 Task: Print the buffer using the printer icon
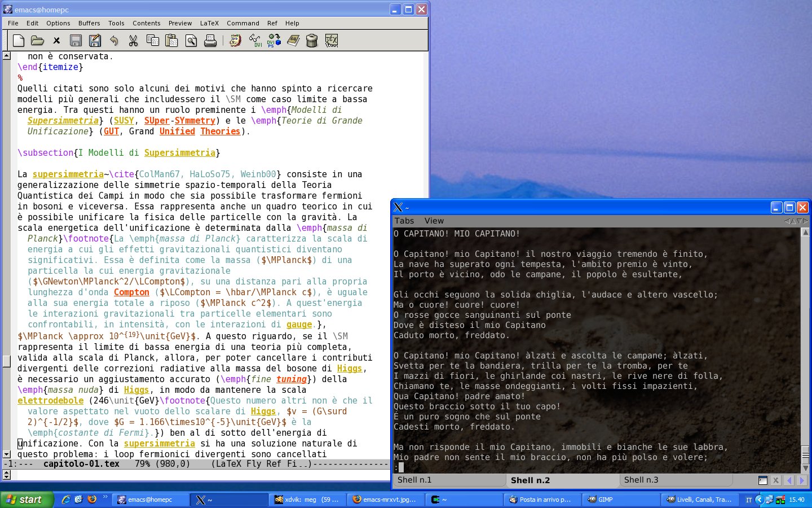[210, 41]
